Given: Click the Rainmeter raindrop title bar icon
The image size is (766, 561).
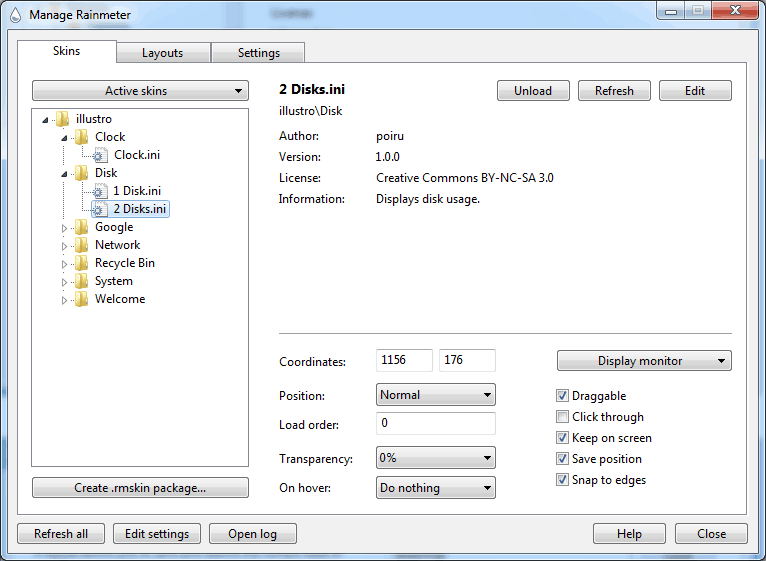Looking at the screenshot, I should tap(16, 15).
